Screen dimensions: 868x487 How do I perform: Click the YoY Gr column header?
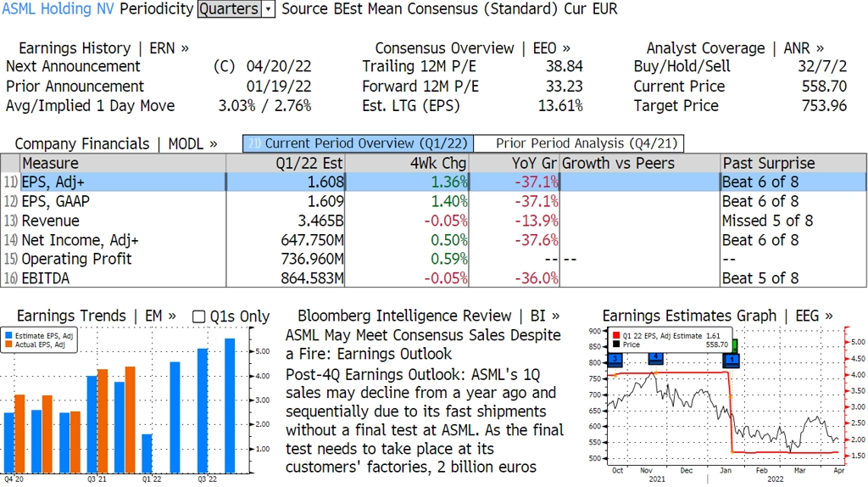(x=515, y=164)
